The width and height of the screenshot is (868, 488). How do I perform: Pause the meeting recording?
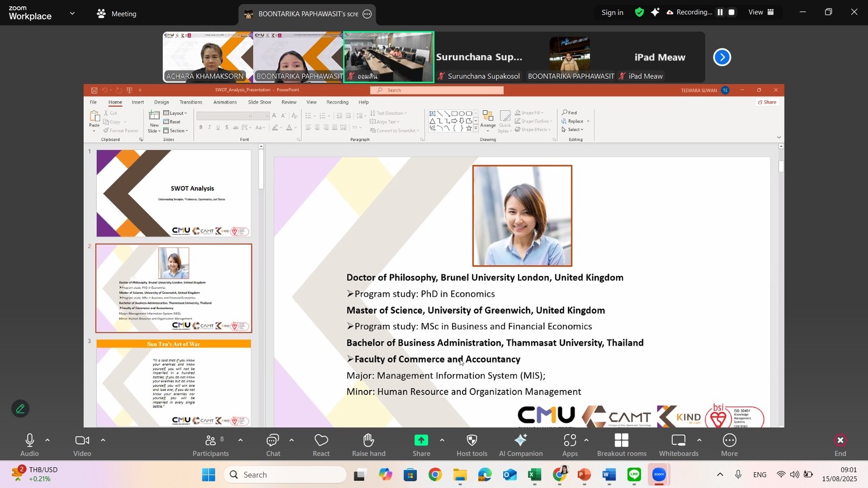(x=720, y=12)
